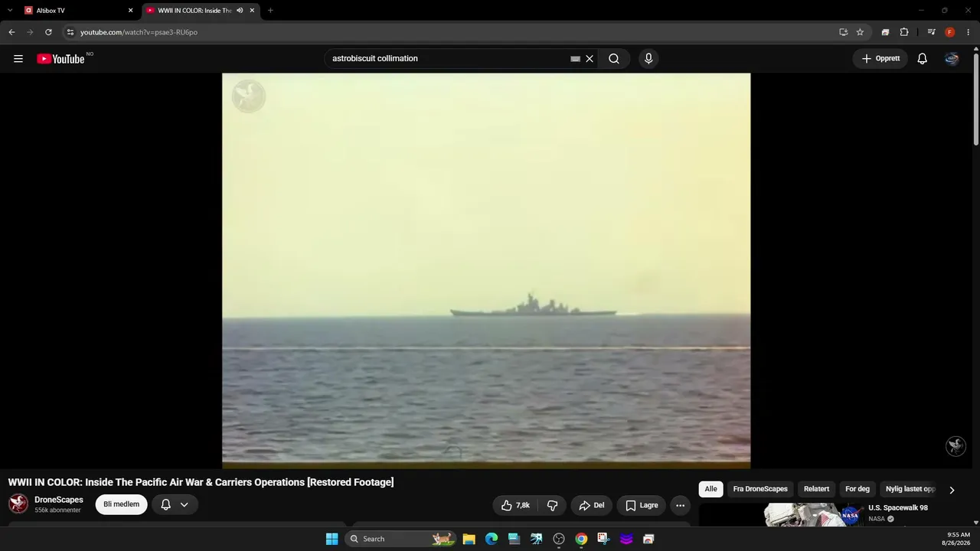This screenshot has width=980, height=551.
Task: Choose the 'For deg' filter chip
Action: (x=857, y=489)
